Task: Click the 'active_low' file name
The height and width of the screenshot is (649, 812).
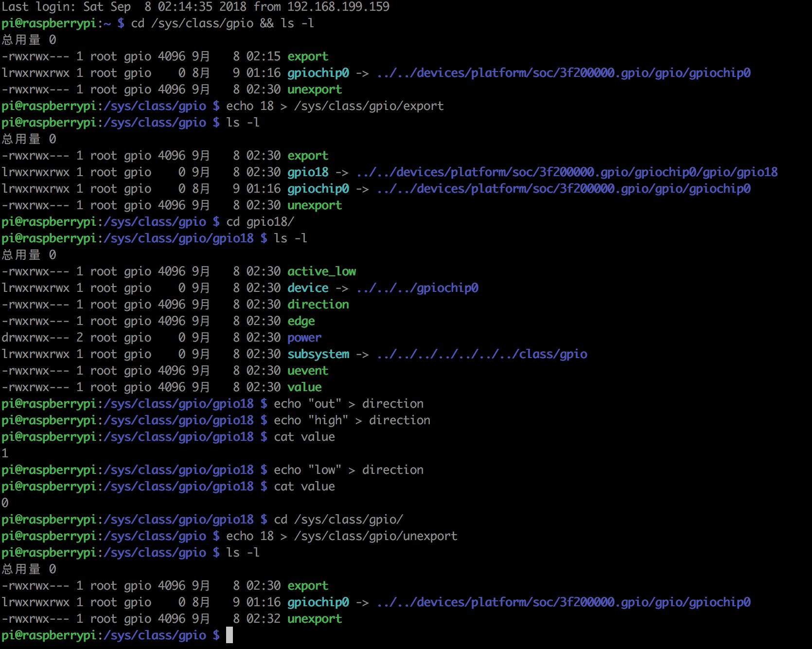Action: coord(321,271)
